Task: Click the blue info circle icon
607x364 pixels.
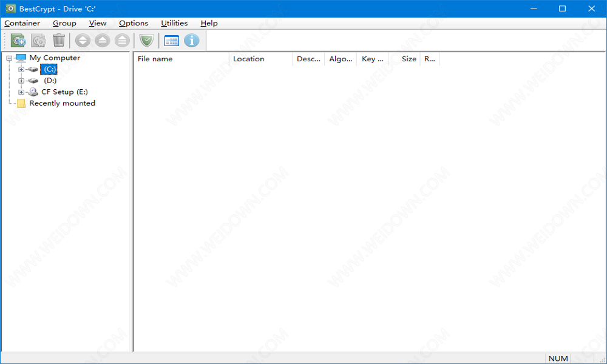Action: tap(192, 40)
